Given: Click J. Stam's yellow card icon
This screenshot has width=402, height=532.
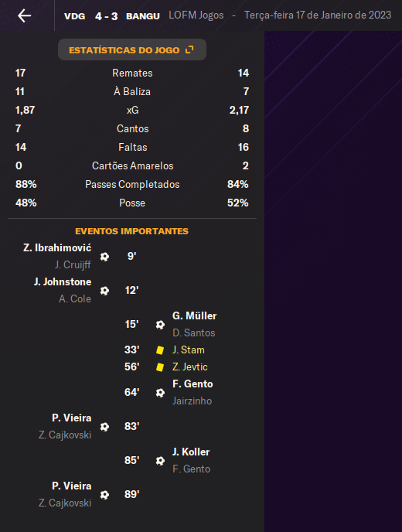Looking at the screenshot, I should 160,350.
